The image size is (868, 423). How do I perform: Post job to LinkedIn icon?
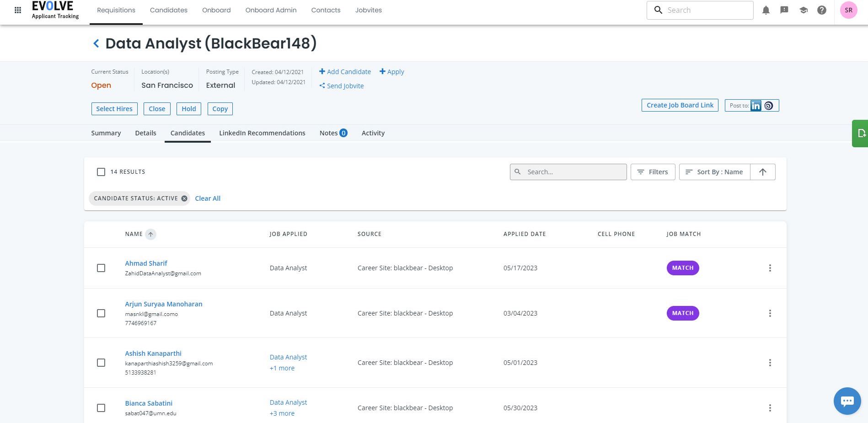coord(755,106)
